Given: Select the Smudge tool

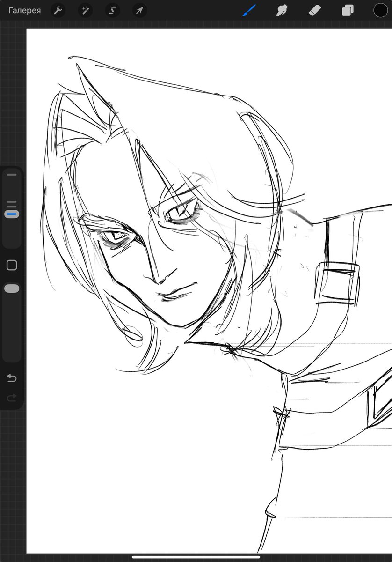Looking at the screenshot, I should tap(281, 10).
